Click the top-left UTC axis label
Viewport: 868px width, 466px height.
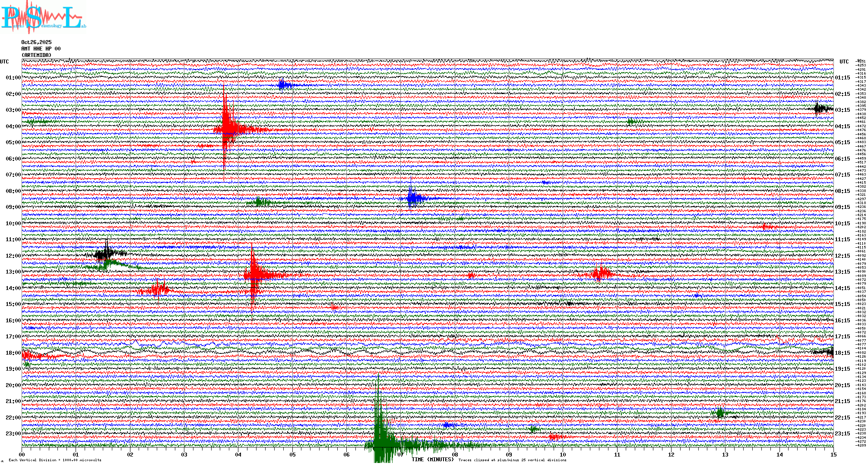4,62
